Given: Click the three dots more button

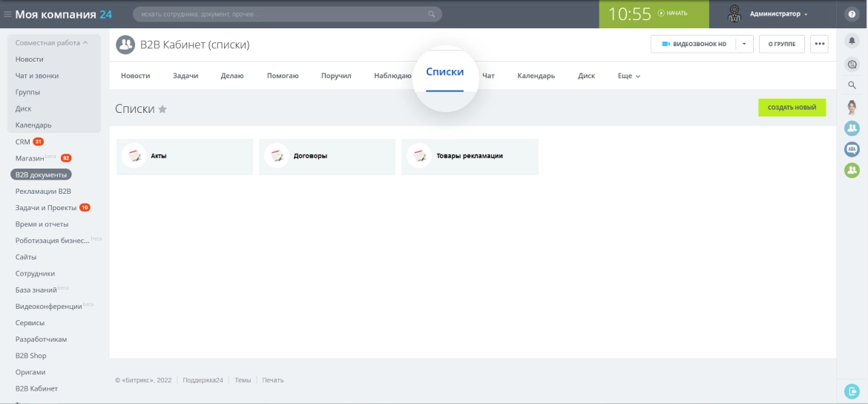Looking at the screenshot, I should tap(819, 44).
